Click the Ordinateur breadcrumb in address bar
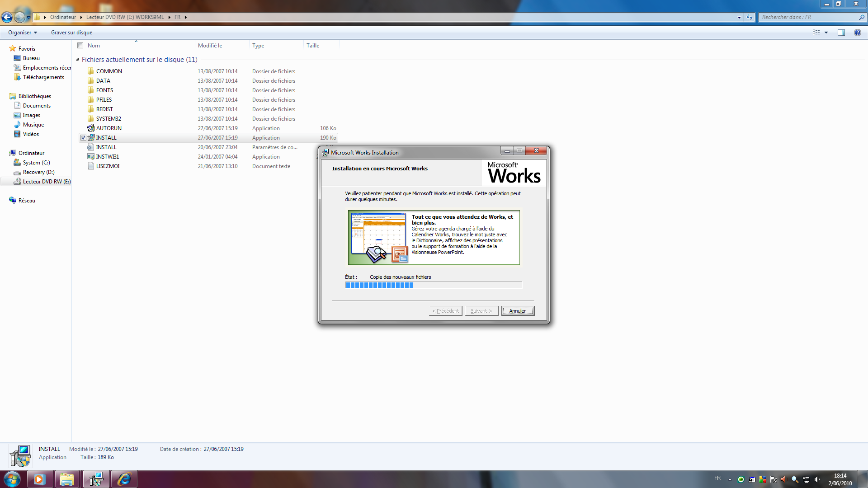This screenshot has width=868, height=488. point(63,17)
